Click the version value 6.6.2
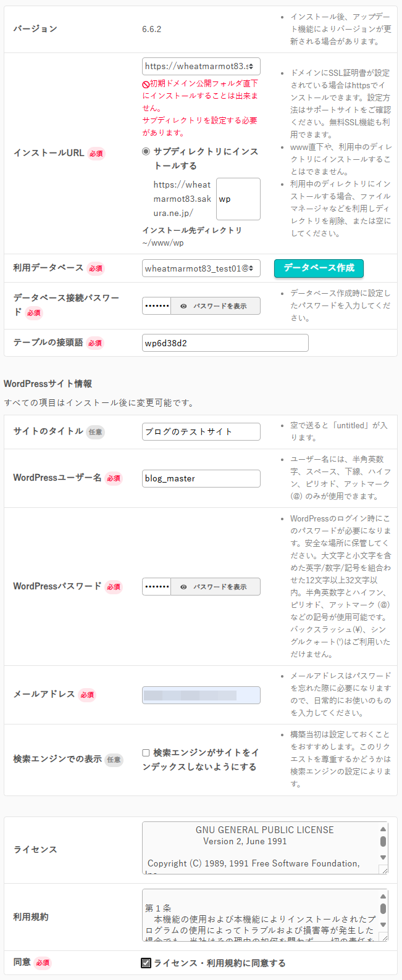Image resolution: width=402 pixels, height=980 pixels. 151,29
